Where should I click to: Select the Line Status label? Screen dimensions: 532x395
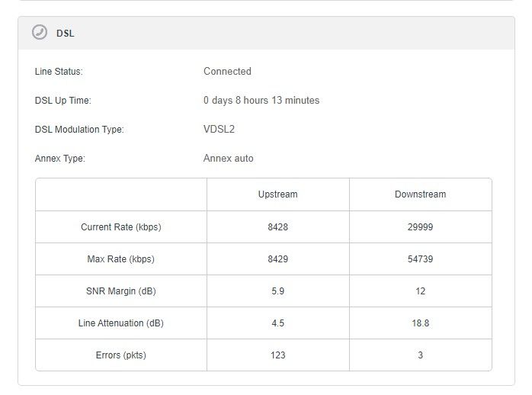click(x=59, y=72)
